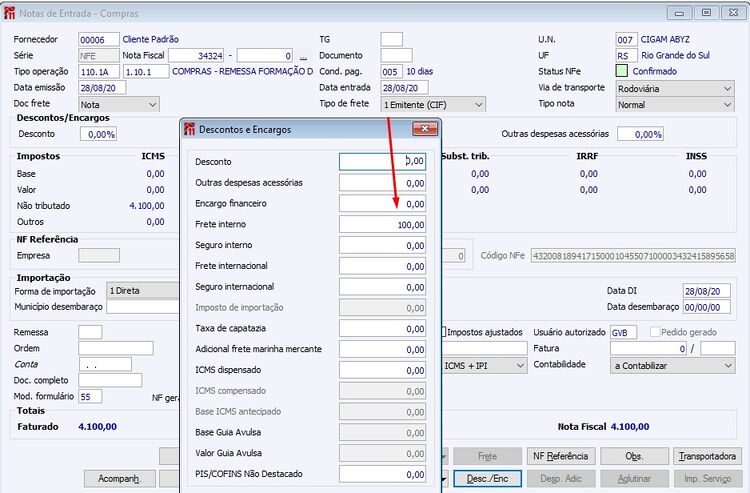Open the Doc frete dropdown
Image resolution: width=750 pixels, height=493 pixels.
pyautogui.click(x=119, y=104)
